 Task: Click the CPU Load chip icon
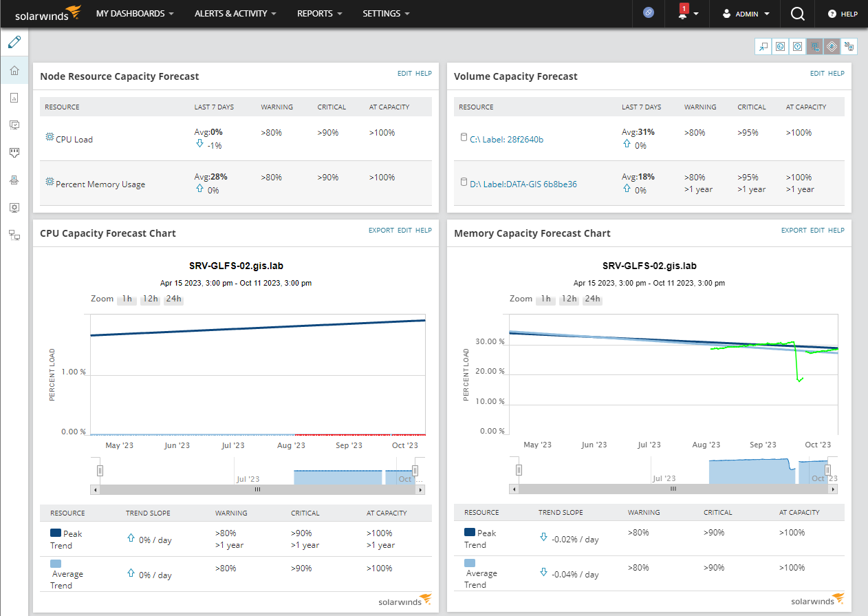pyautogui.click(x=50, y=138)
